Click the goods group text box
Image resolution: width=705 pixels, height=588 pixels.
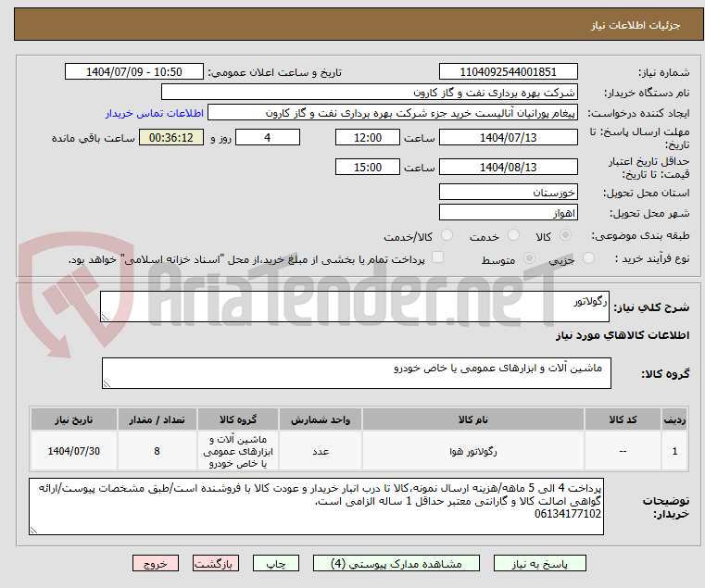pyautogui.click(x=357, y=373)
